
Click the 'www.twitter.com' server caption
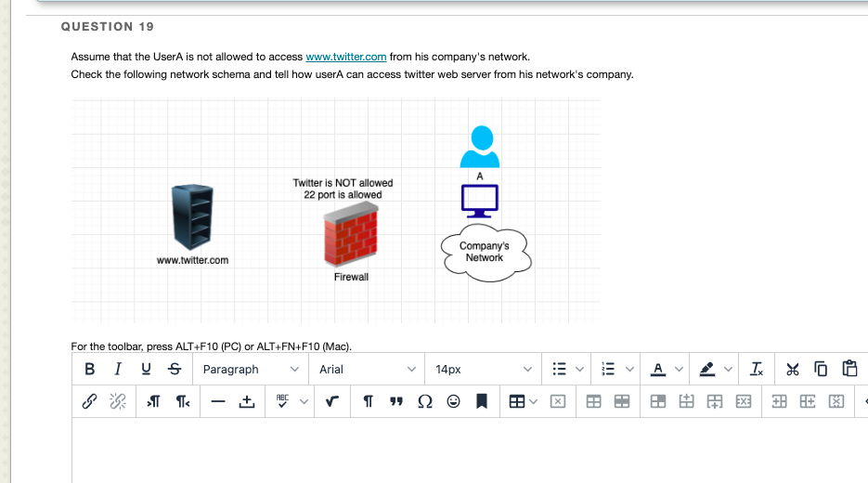[193, 260]
